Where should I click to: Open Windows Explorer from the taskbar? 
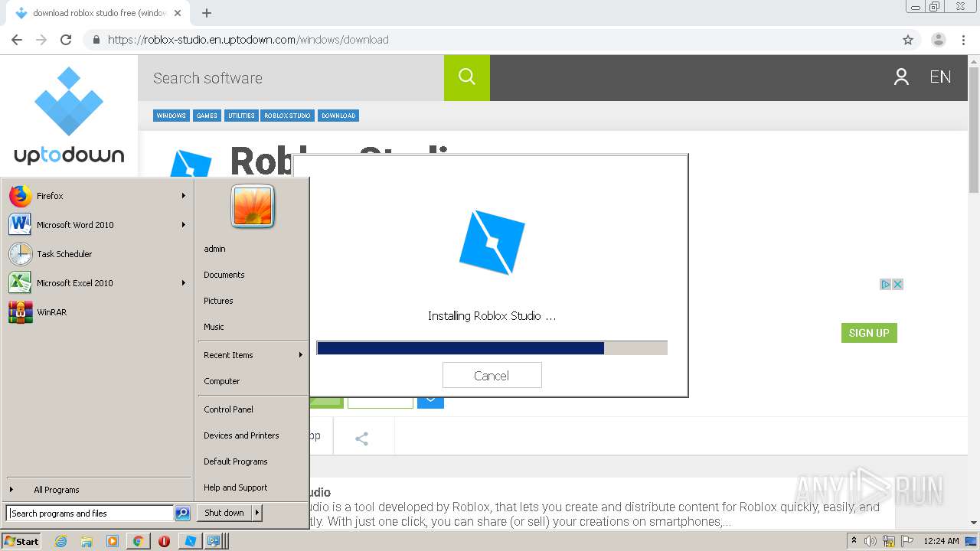pos(87,541)
